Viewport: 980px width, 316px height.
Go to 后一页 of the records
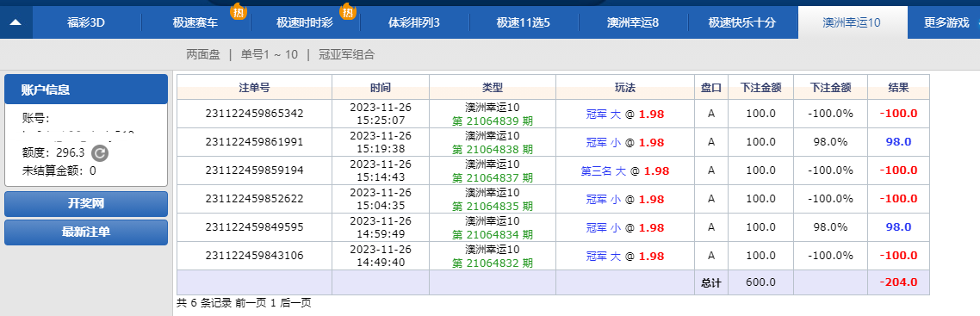click(295, 303)
